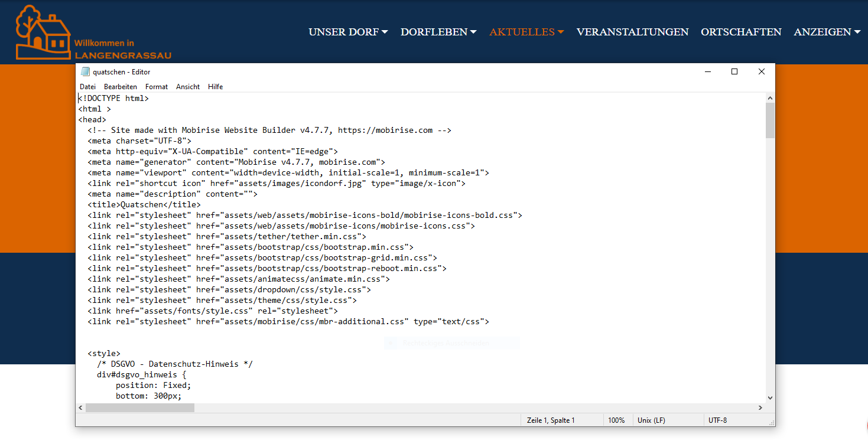Expand the DORFLEBEN navigation dropdown

pos(438,32)
